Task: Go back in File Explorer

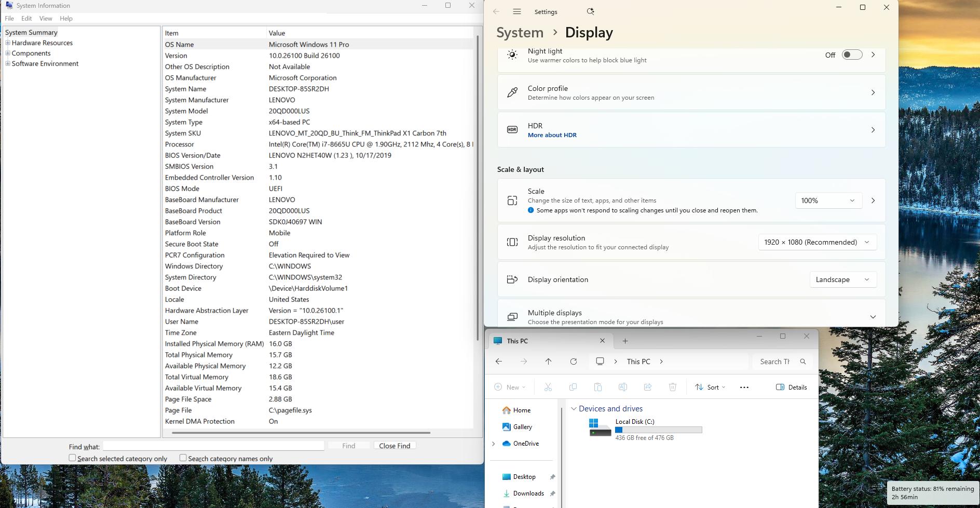Action: (499, 362)
